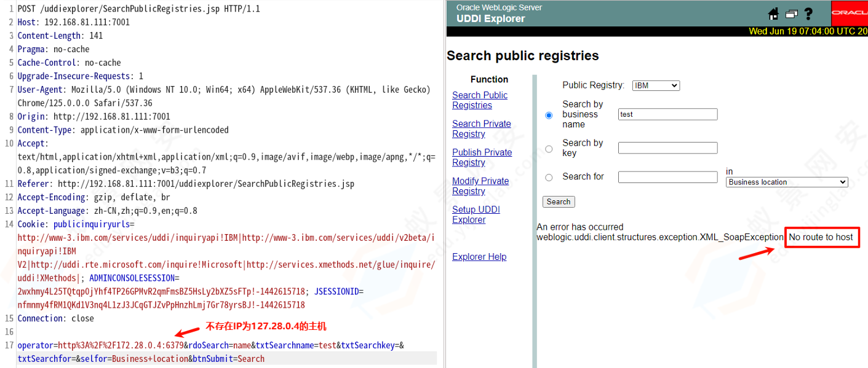
Task: Expand the Business location dropdown
Action: pyautogui.click(x=787, y=182)
